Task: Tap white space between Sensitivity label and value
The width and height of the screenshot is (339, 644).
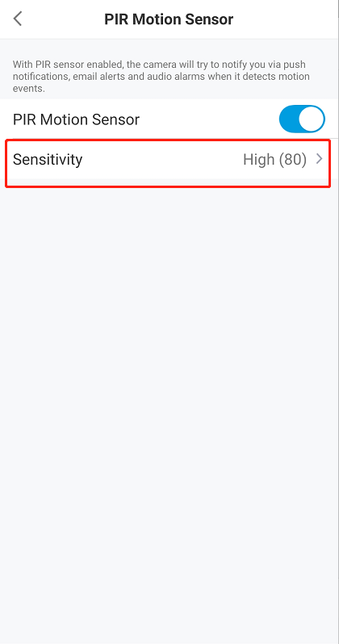Action: (162, 159)
